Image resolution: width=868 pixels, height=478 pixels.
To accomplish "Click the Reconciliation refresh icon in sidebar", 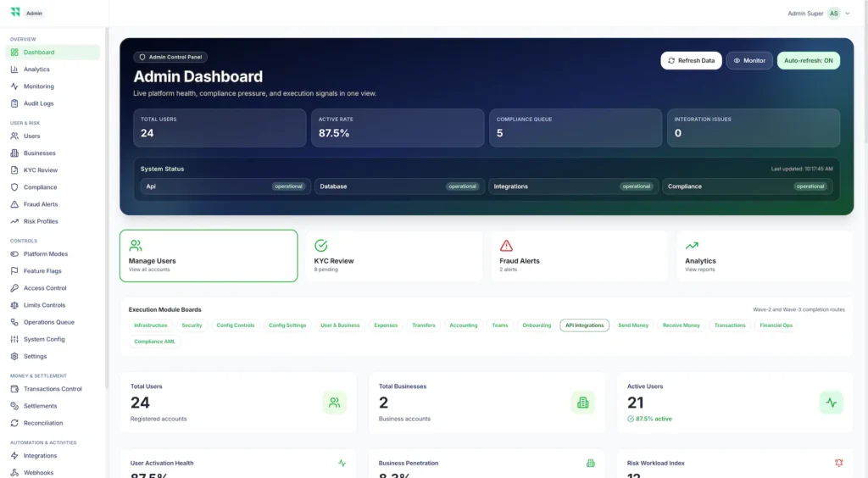I will pos(14,423).
